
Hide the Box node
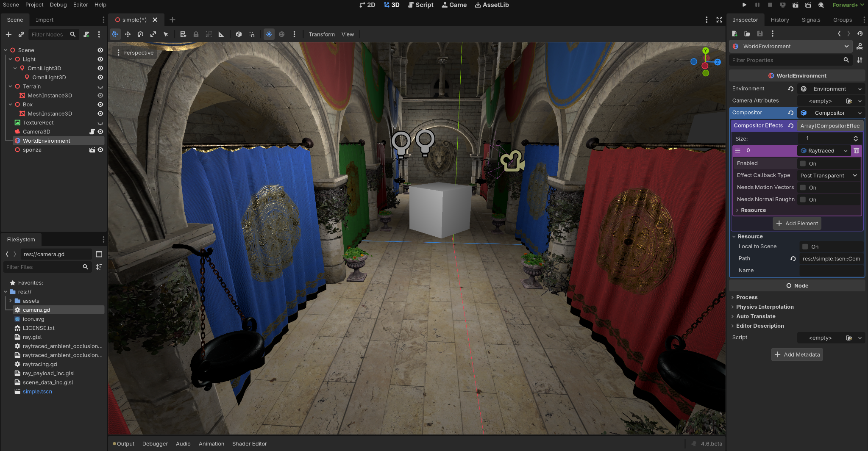point(100,105)
